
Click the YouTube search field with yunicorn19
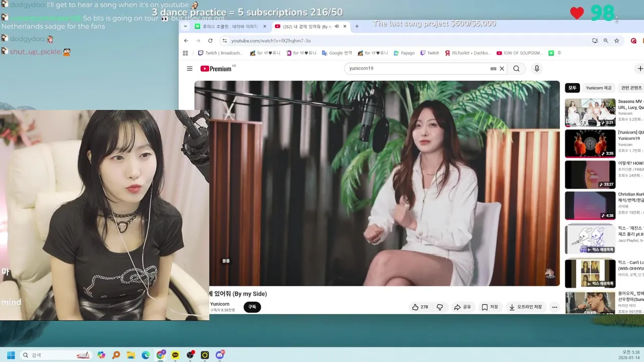pos(418,68)
